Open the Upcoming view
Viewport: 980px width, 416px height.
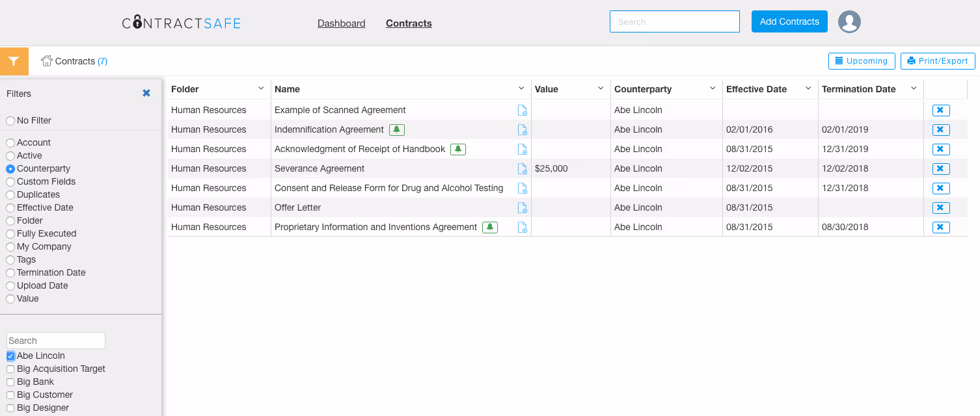(x=862, y=60)
